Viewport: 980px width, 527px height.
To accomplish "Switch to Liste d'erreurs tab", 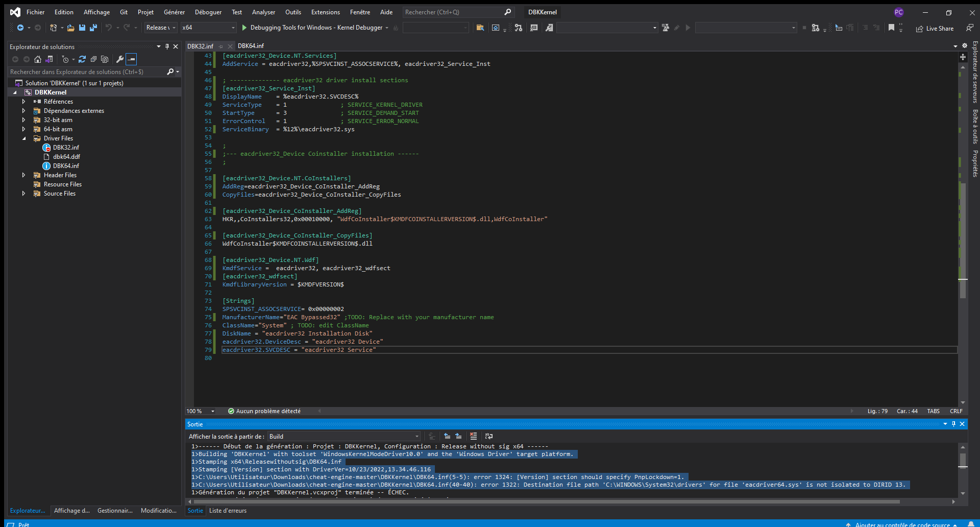I will point(228,511).
